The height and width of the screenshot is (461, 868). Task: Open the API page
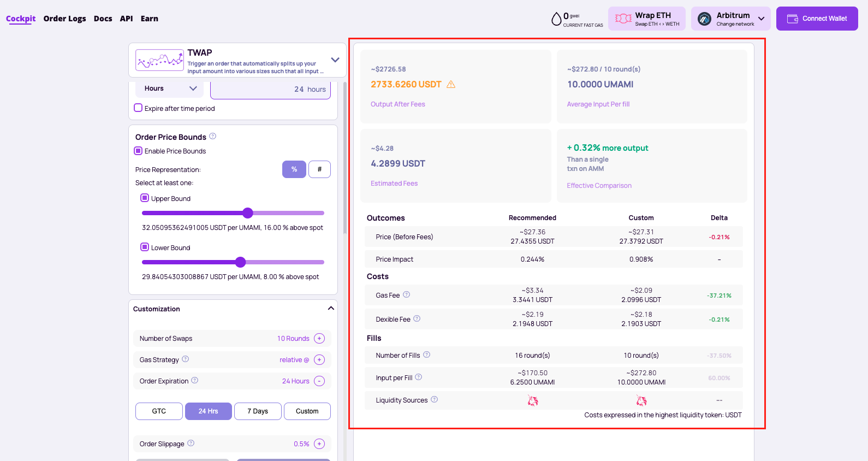pos(127,19)
